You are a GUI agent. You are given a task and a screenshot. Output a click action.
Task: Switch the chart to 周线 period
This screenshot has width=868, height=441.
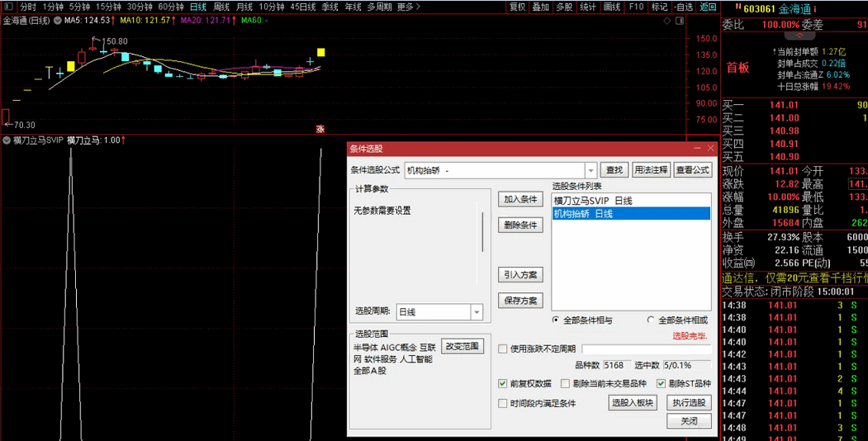221,7
